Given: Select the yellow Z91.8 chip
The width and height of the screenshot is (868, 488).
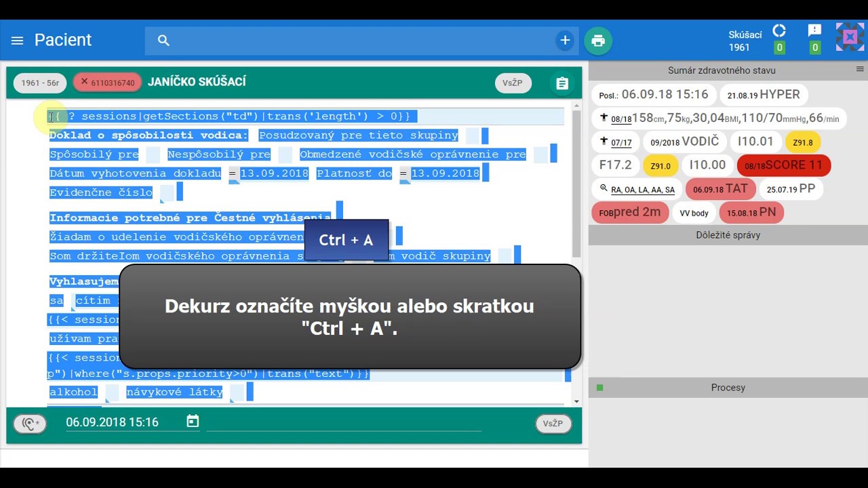Looking at the screenshot, I should point(803,142).
